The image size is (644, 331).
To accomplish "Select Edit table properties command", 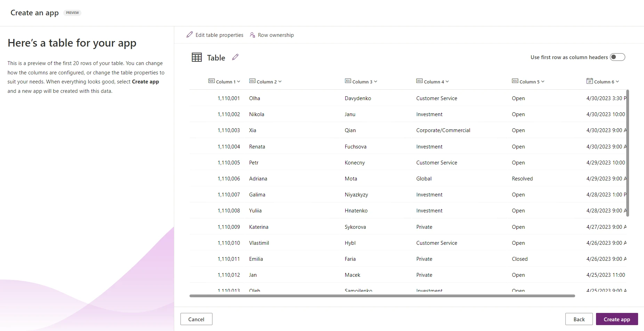I will (219, 35).
